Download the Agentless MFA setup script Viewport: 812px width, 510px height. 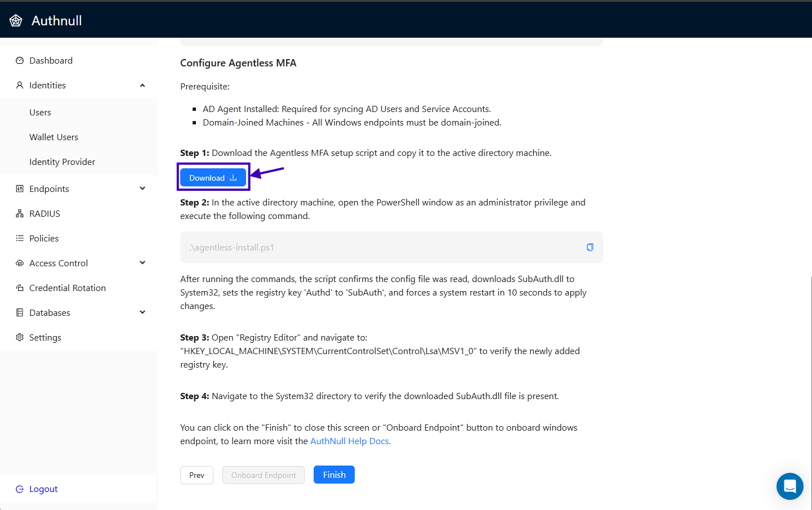point(213,178)
